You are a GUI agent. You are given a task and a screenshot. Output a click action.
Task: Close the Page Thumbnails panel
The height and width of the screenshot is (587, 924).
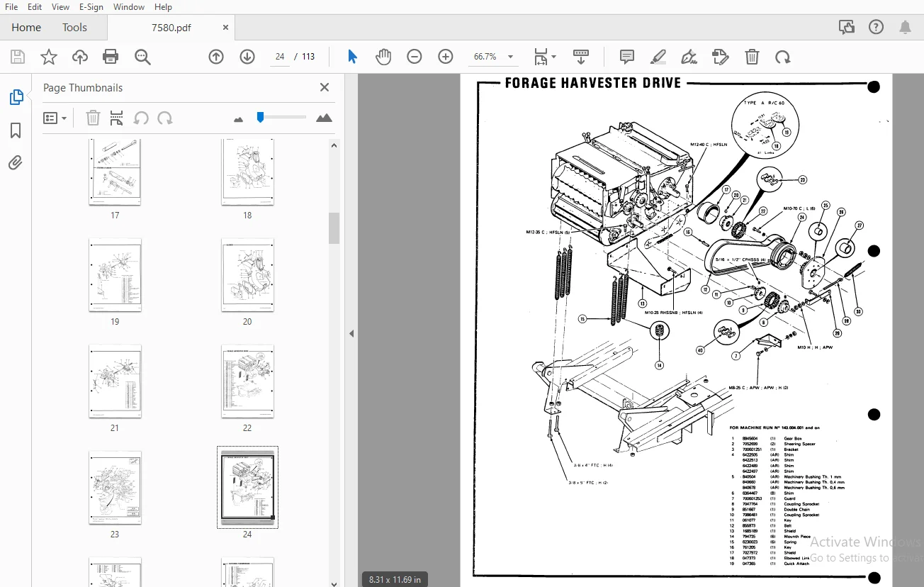tap(325, 87)
